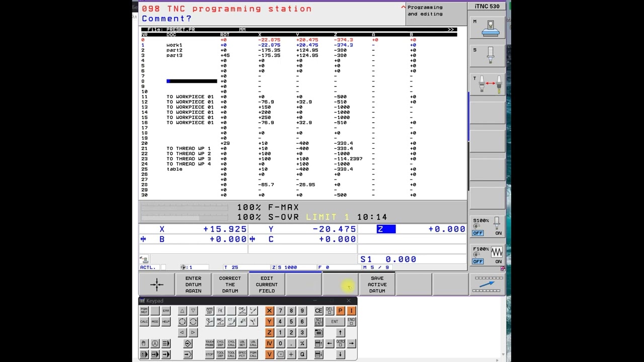Select the highlighted DOC field in row 8
This screenshot has height=362, width=644.
click(x=192, y=81)
